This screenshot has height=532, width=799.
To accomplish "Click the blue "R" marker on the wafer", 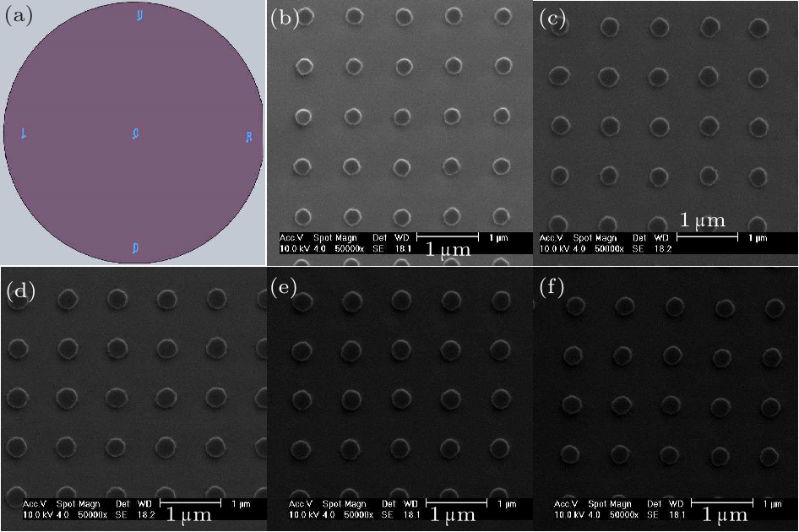I will point(248,137).
